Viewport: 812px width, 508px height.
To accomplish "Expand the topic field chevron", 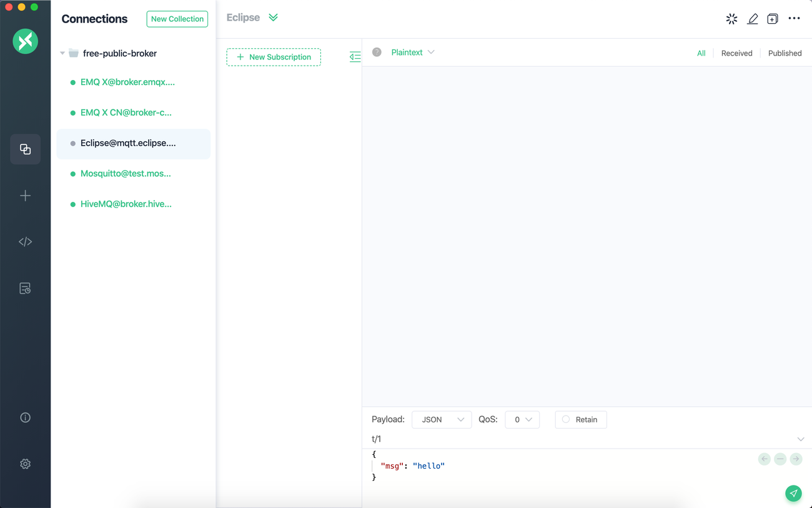I will pyautogui.click(x=800, y=439).
